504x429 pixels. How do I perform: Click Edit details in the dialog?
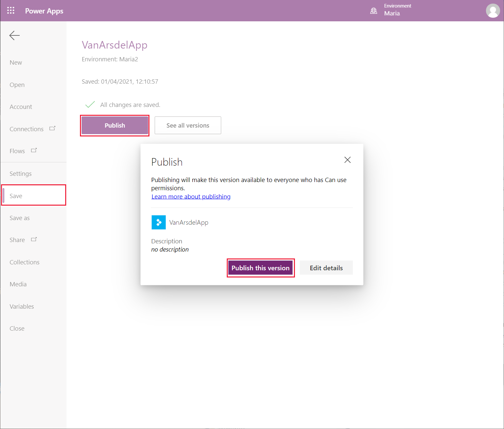326,268
